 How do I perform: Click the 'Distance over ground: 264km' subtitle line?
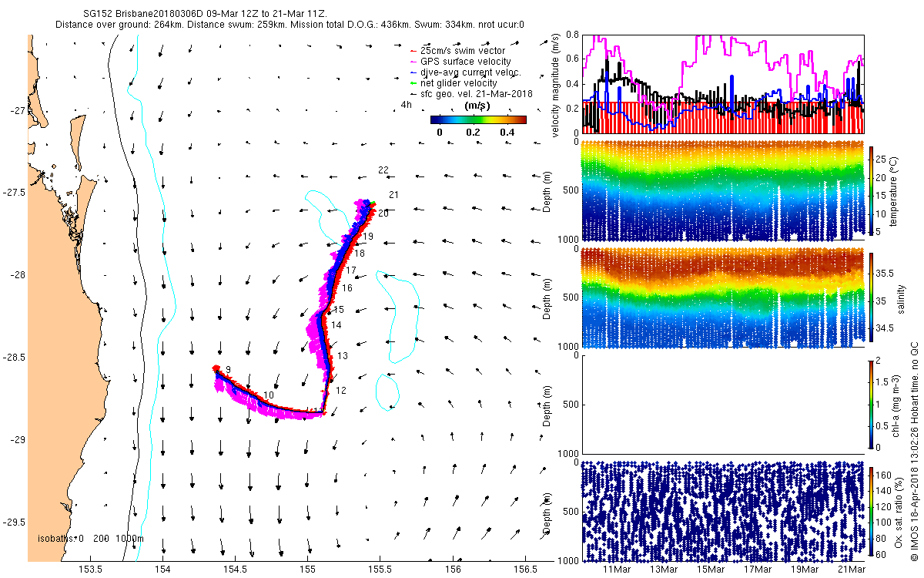pyautogui.click(x=290, y=25)
